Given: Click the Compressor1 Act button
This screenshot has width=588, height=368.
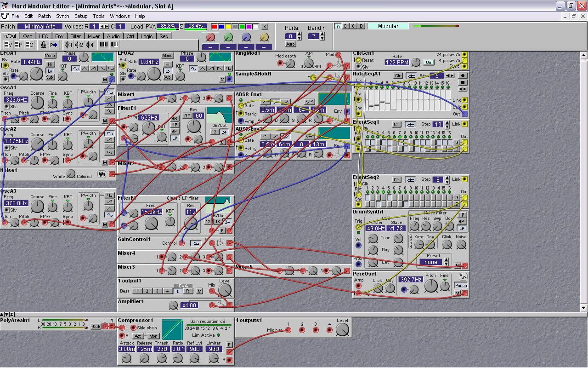Looking at the screenshot, I should (138, 336).
